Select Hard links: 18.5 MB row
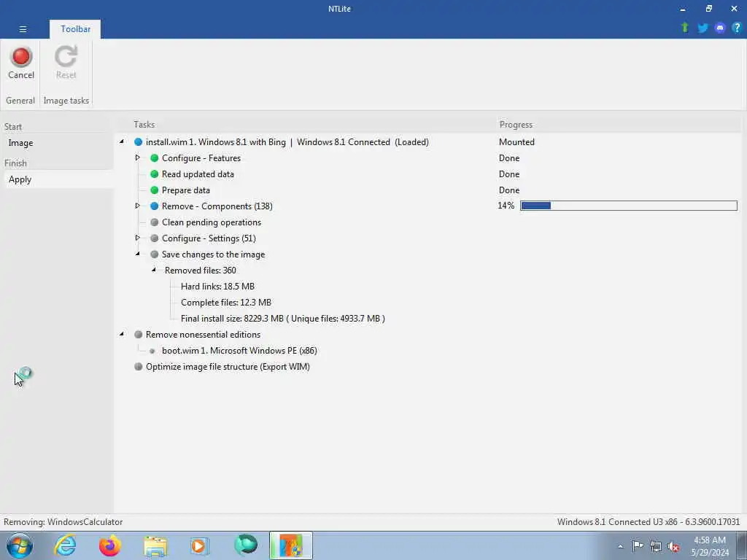Viewport: 747px width, 560px height. 217,286
